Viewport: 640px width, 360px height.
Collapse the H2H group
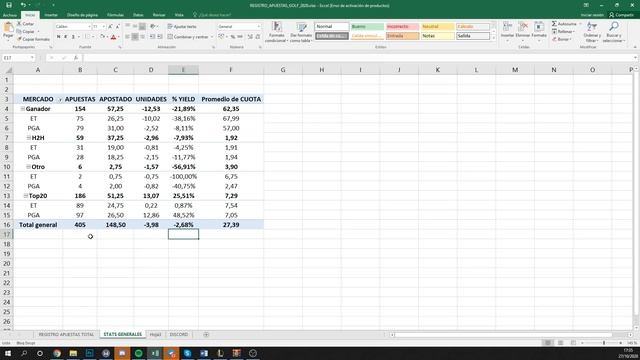coord(29,138)
